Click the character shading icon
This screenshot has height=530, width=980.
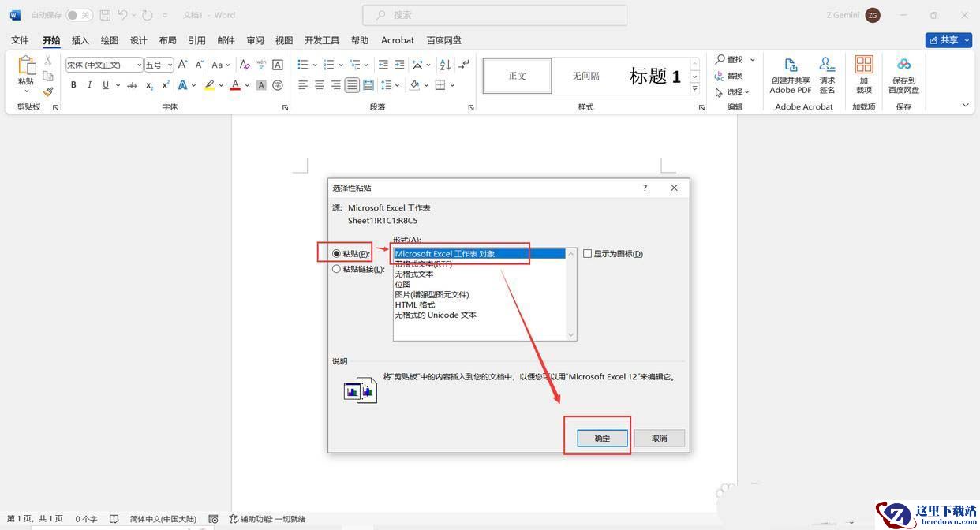[x=261, y=85]
